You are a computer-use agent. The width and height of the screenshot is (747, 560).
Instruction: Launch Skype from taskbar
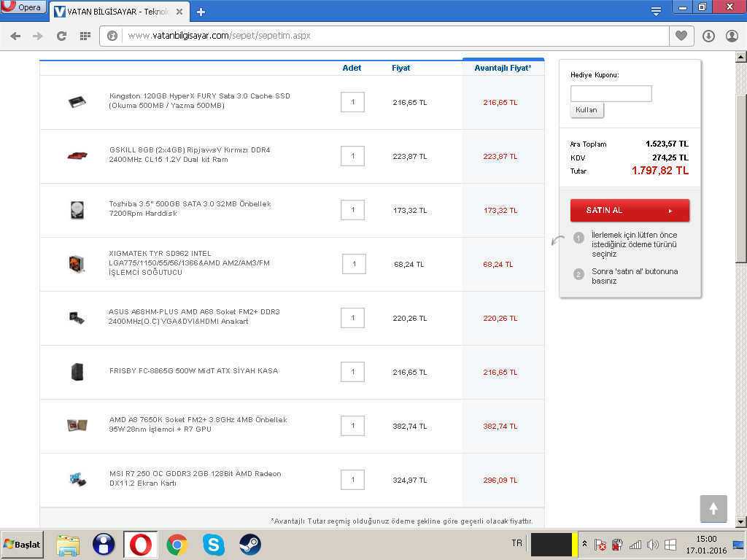214,545
